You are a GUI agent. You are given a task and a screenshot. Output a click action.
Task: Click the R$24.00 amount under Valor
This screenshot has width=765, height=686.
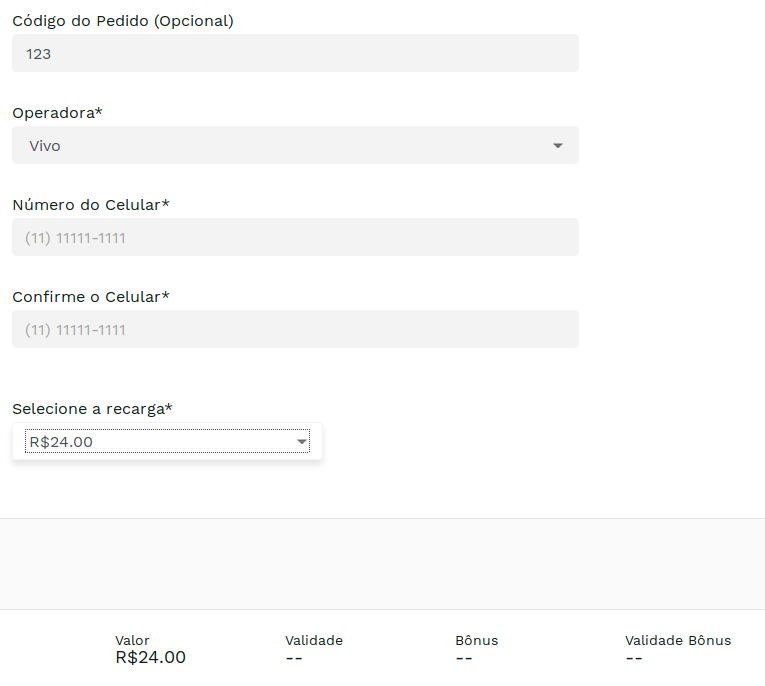150,658
